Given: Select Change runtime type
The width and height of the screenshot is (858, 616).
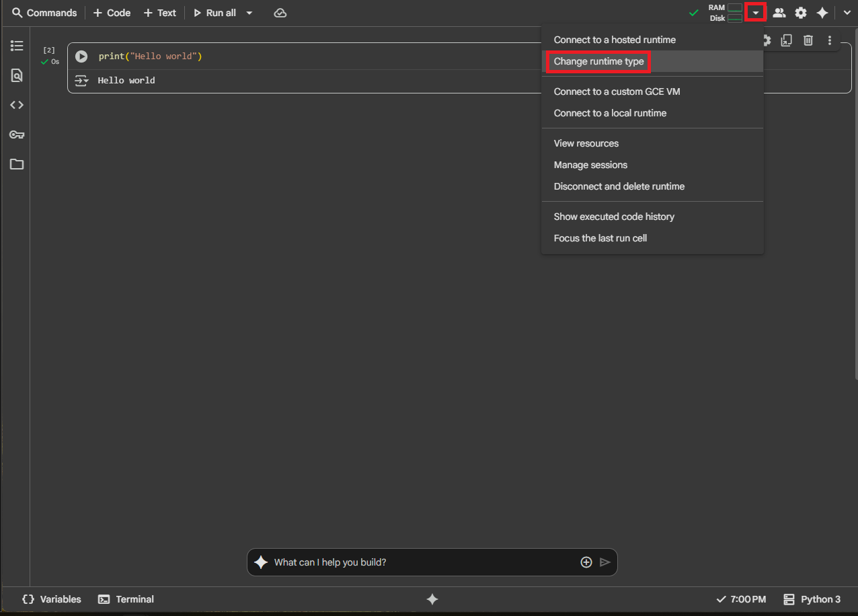Looking at the screenshot, I should (598, 61).
